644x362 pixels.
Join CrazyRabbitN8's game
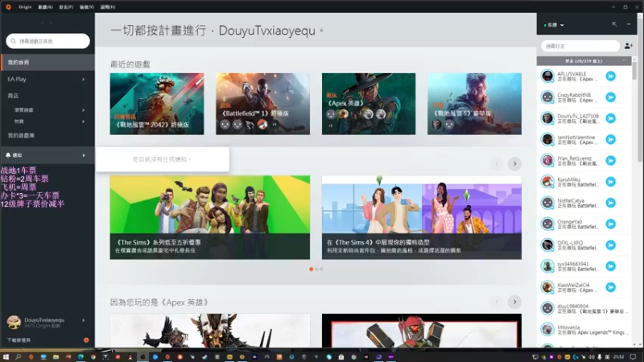(611, 97)
